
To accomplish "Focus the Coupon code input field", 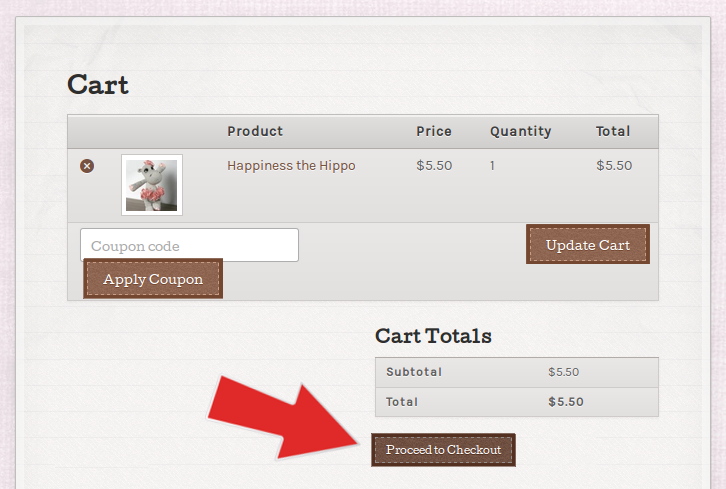I will pyautogui.click(x=189, y=245).
